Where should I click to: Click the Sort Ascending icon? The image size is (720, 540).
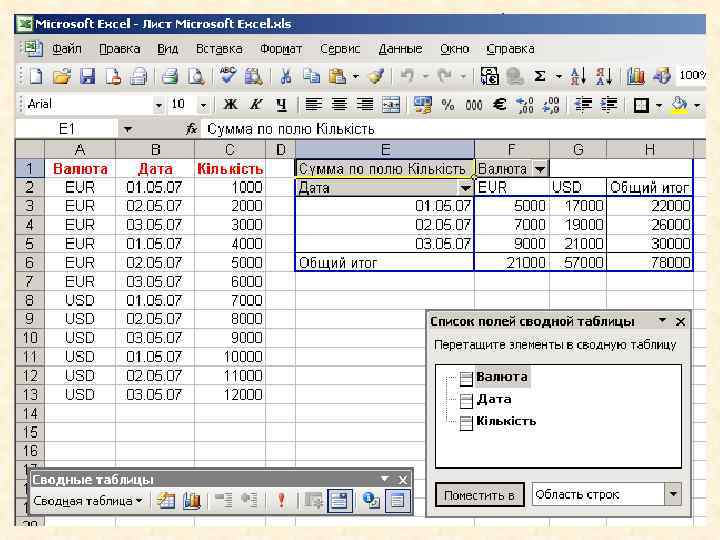pyautogui.click(x=578, y=76)
